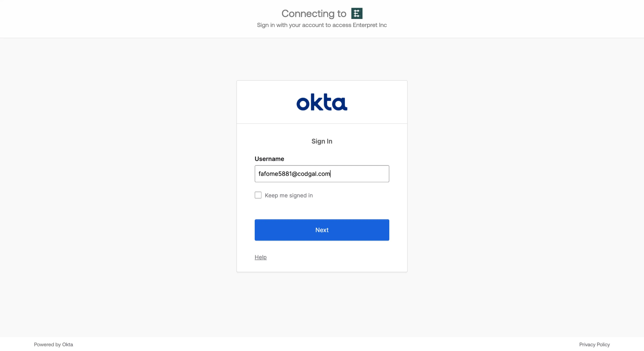644x351 pixels.
Task: Place cursor in the fafome5881@codgal.com text
Action: [x=294, y=174]
